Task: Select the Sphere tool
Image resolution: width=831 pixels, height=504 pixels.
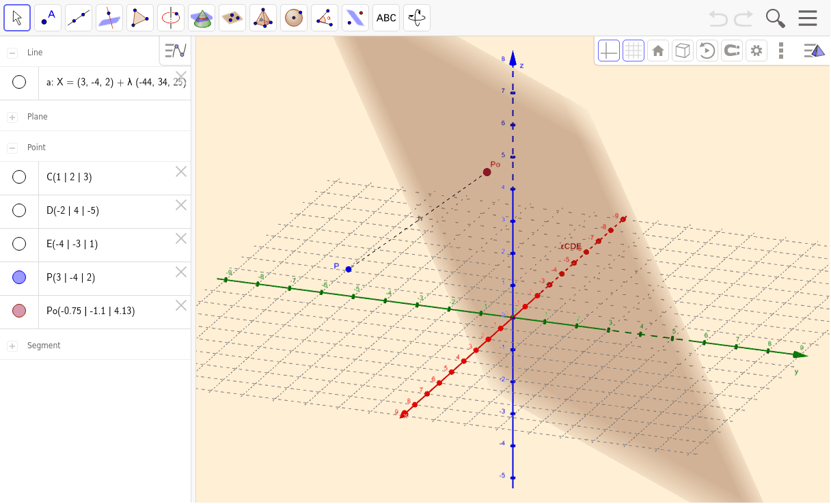Action: (x=294, y=18)
